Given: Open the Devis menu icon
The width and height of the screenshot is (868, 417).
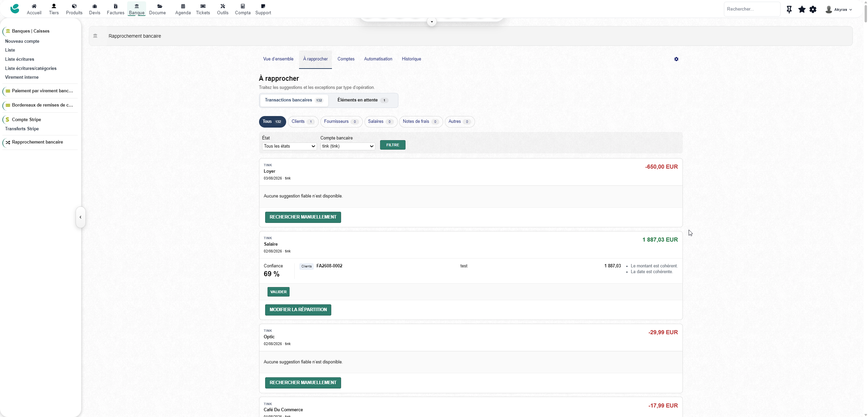Looking at the screenshot, I should coord(95,6).
